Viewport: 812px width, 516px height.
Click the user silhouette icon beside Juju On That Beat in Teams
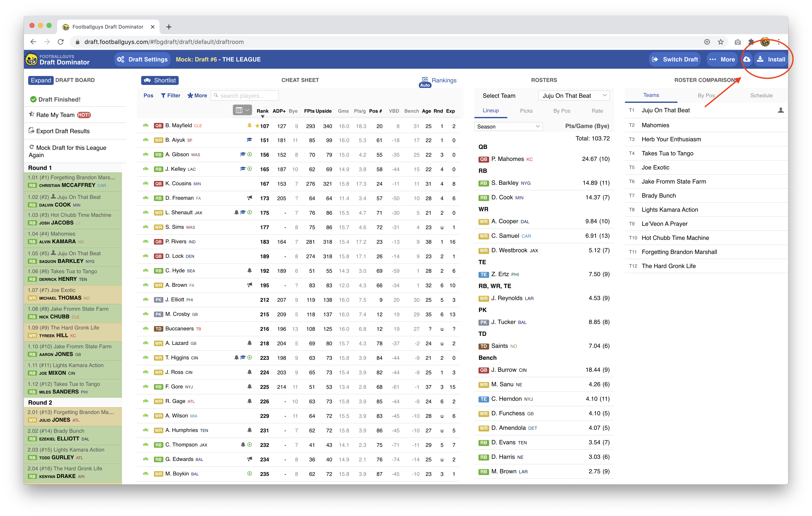tap(781, 110)
